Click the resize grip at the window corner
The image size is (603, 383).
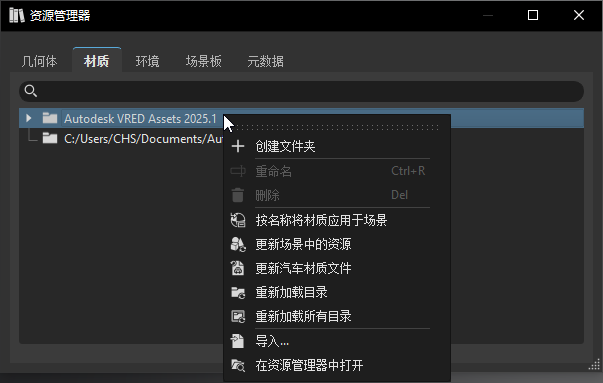[595, 365]
